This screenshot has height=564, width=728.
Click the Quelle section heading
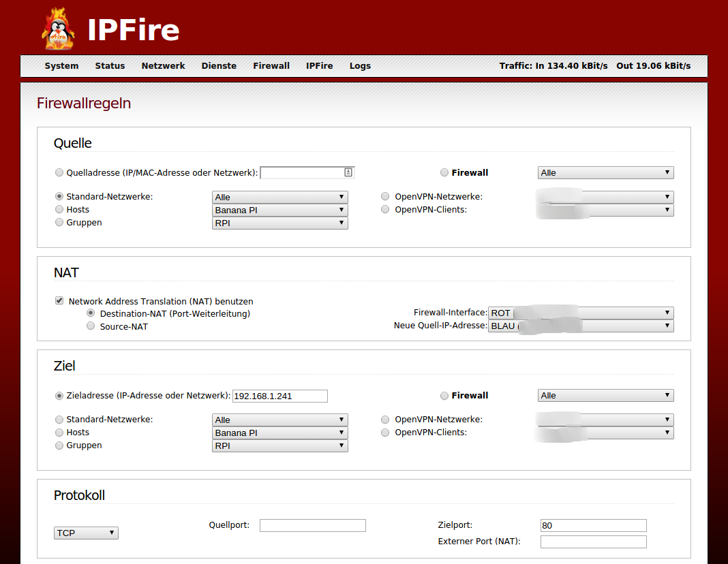click(73, 143)
